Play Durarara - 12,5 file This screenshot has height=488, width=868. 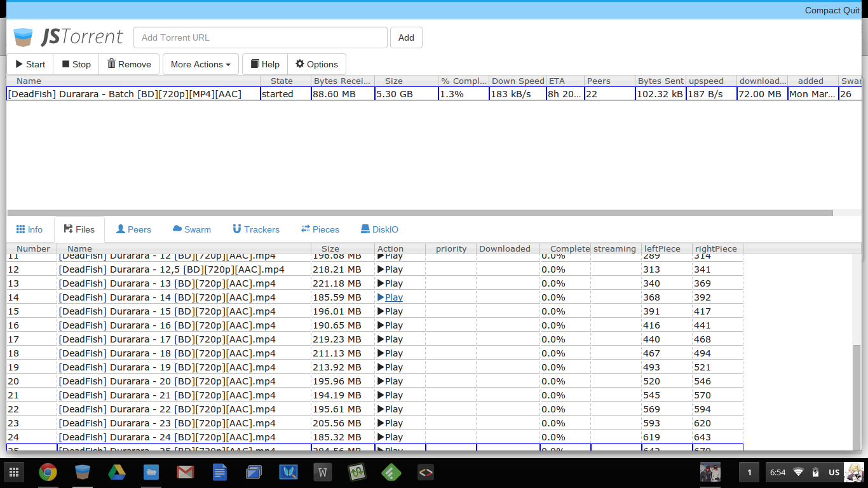tap(390, 269)
